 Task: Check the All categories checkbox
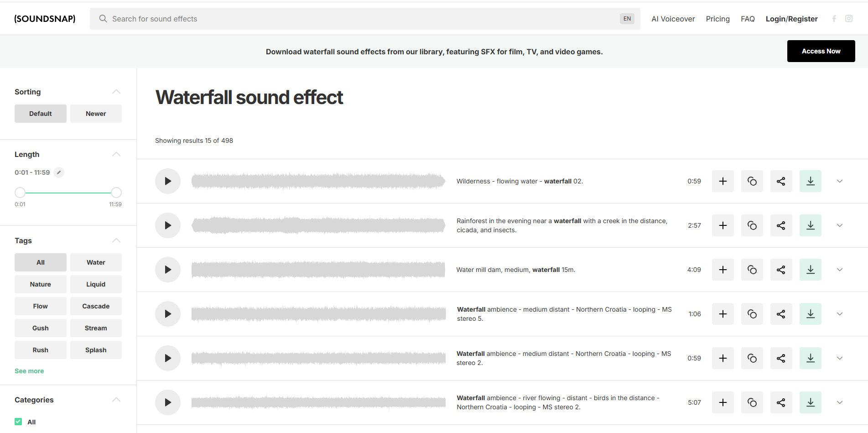[18, 421]
